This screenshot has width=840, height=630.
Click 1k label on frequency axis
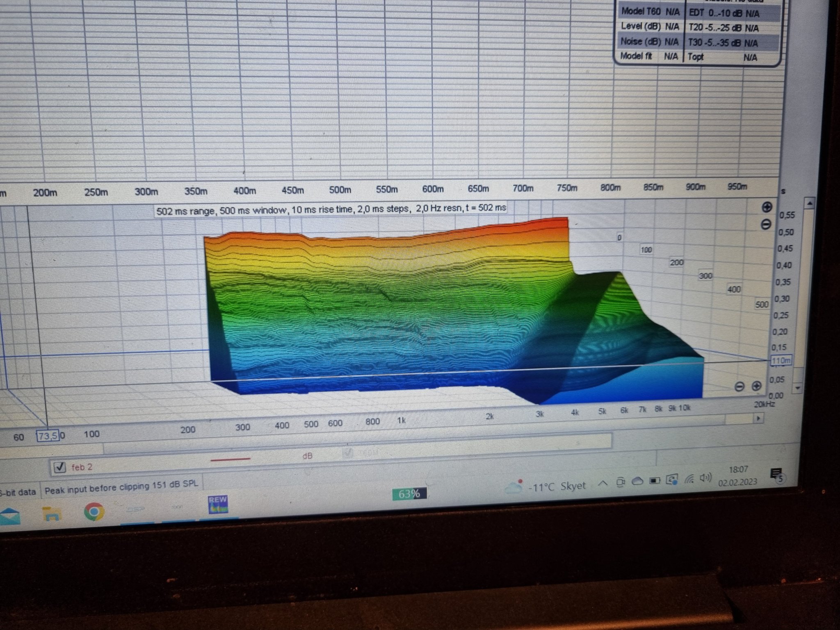point(402,420)
